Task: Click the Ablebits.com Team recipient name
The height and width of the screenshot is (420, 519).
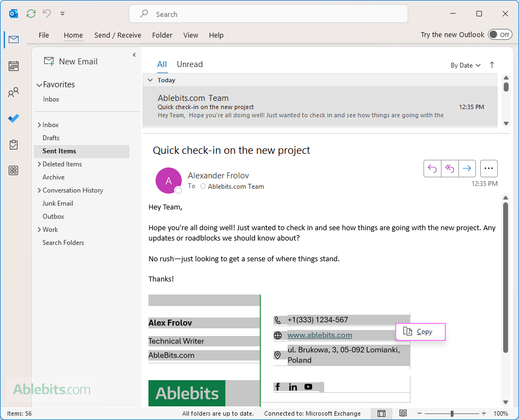Action: point(236,187)
